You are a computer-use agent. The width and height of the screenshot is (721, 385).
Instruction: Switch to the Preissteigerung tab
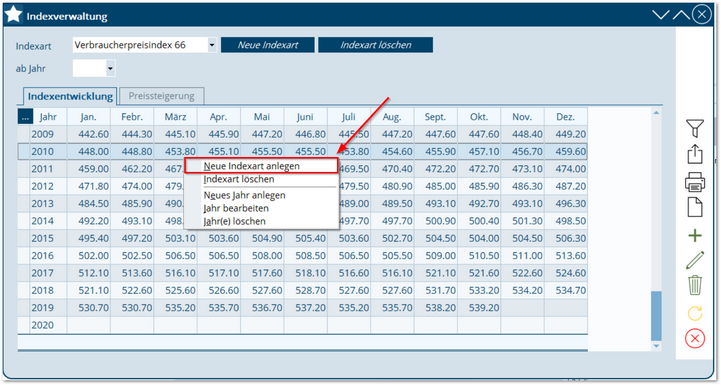point(161,96)
